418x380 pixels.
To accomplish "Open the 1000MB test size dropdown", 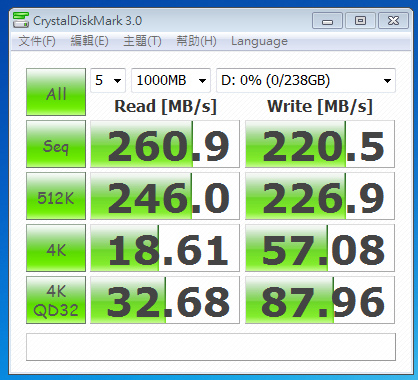I will coord(171,80).
